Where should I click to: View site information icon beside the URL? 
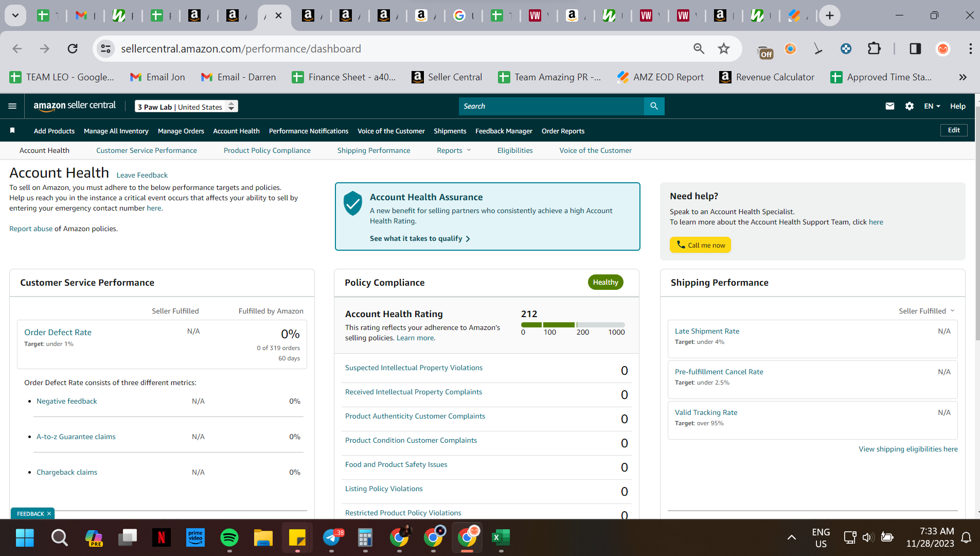click(105, 48)
